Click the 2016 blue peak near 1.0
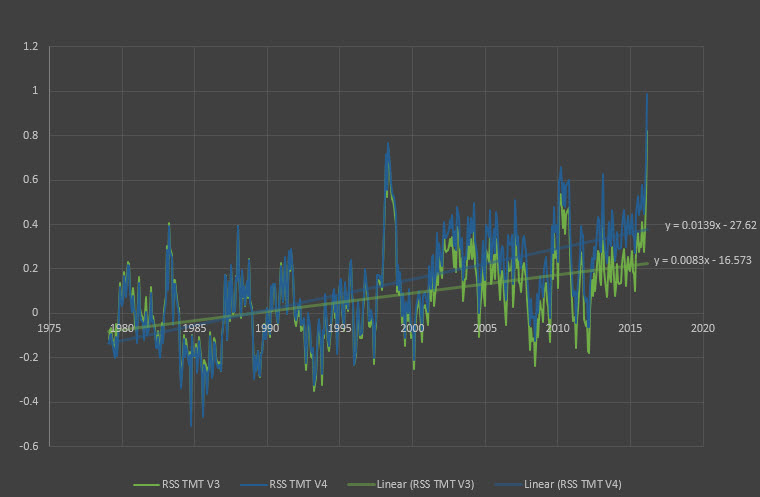760x497 pixels. 647,95
